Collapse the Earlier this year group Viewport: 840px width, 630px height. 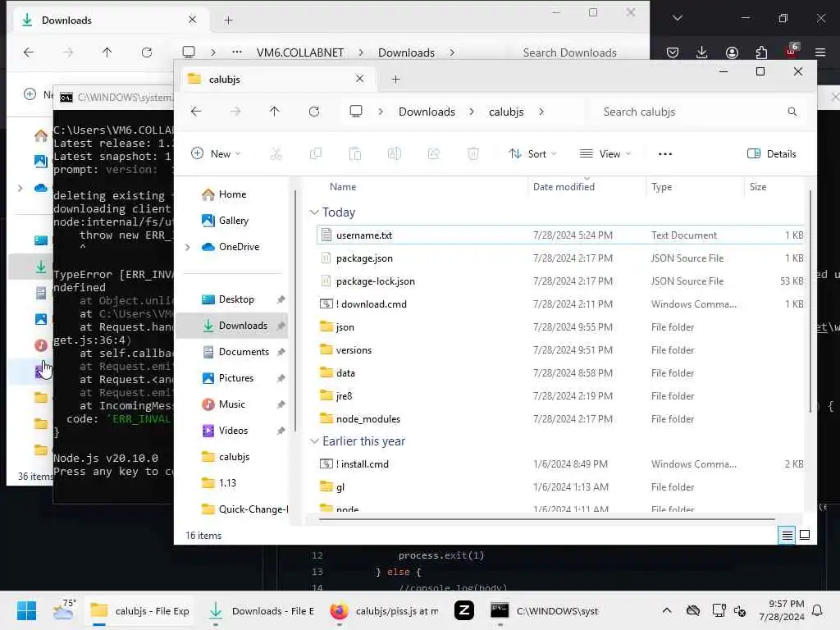click(314, 441)
